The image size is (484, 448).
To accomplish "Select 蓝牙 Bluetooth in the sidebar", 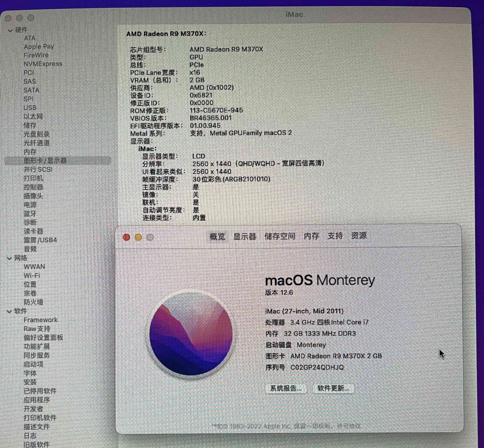I will tap(30, 214).
